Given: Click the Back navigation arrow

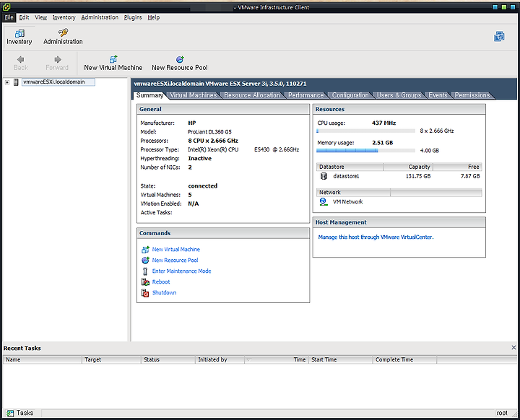Looking at the screenshot, I should tap(20, 59).
